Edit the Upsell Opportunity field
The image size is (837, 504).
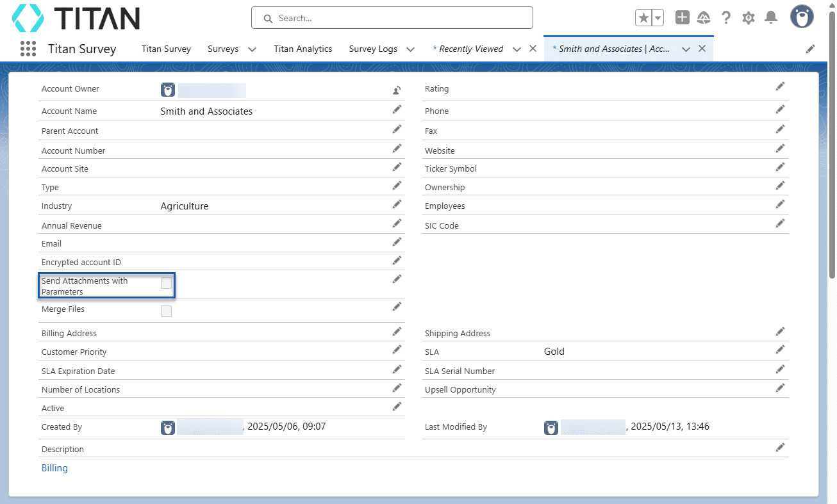[780, 388]
